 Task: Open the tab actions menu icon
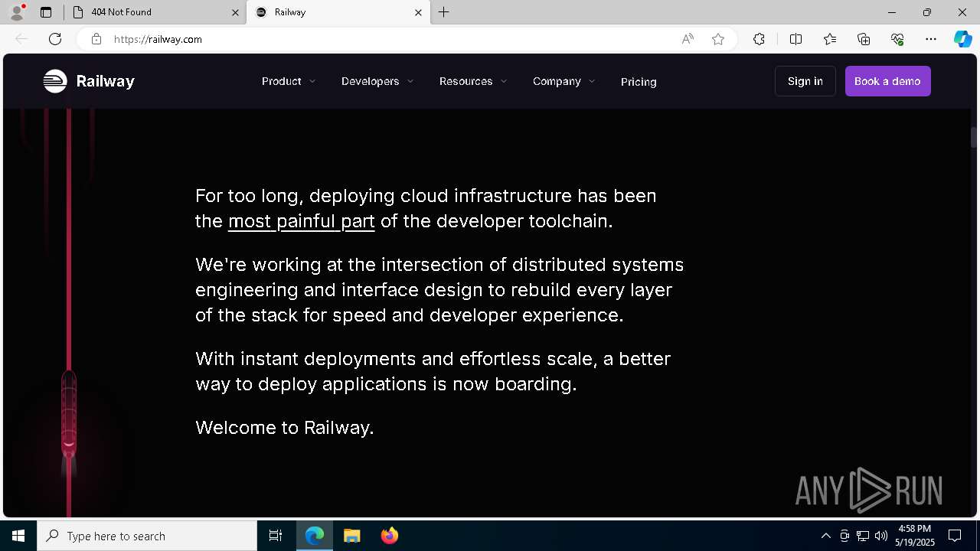(46, 12)
